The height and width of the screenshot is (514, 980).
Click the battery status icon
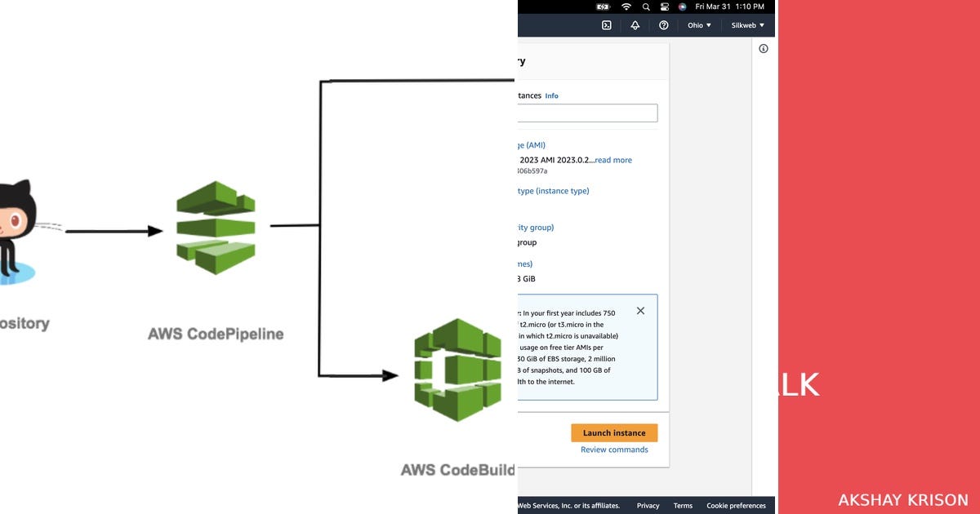point(602,7)
